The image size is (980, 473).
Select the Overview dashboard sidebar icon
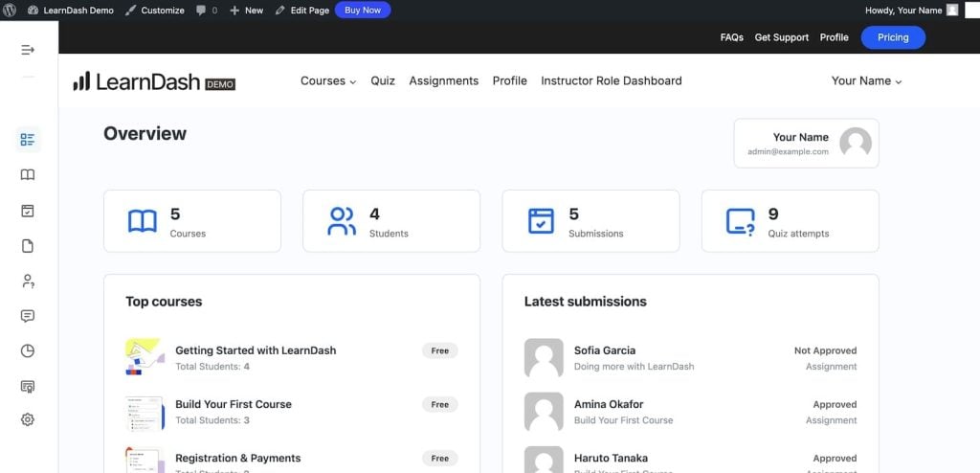tap(28, 140)
